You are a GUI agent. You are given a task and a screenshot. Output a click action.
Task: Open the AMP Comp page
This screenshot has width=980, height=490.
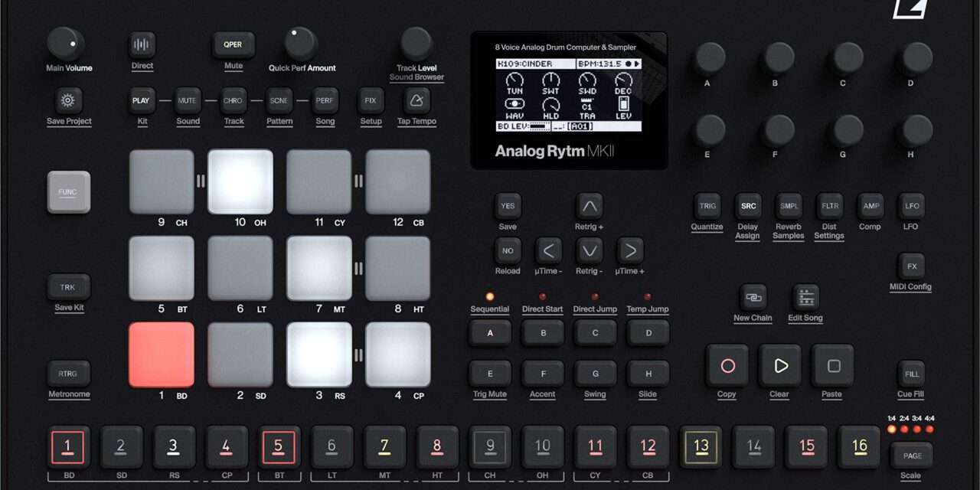click(871, 206)
